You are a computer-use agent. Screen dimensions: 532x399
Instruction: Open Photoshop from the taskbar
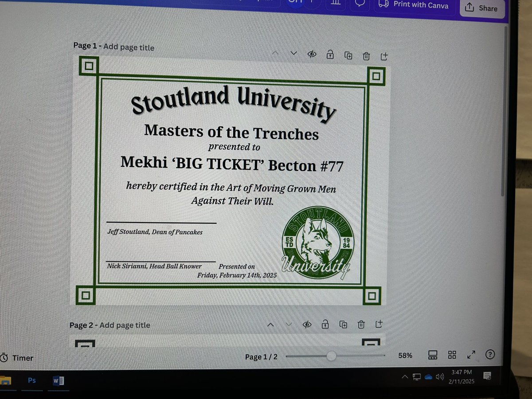click(32, 380)
